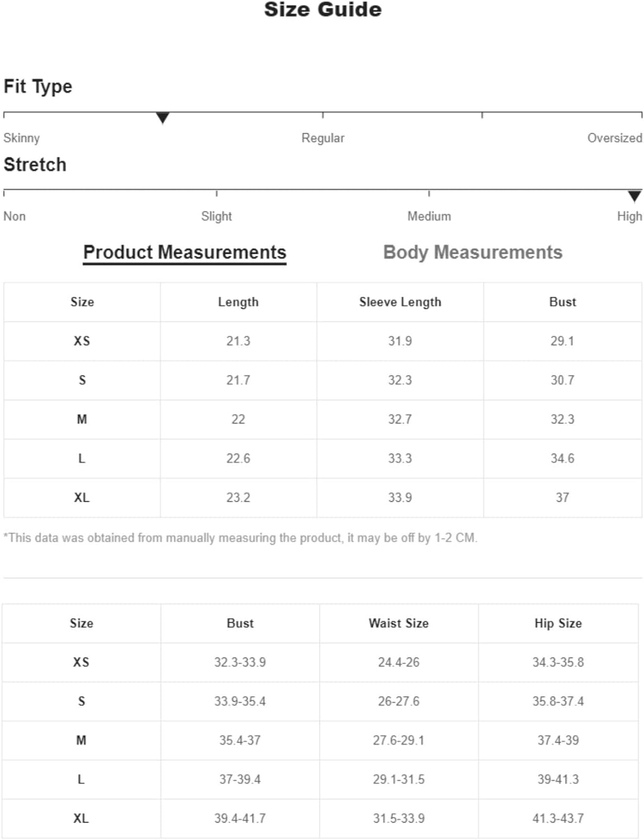Click the Oversized fit label
This screenshot has height=840, width=644.
click(x=614, y=138)
